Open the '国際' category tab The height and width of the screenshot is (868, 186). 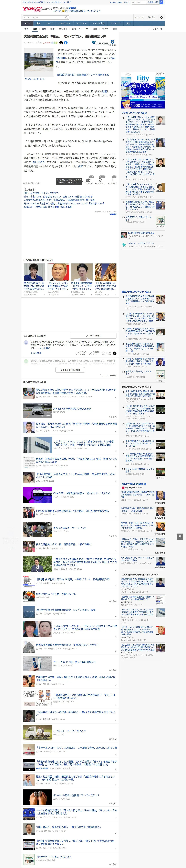click(x=44, y=29)
